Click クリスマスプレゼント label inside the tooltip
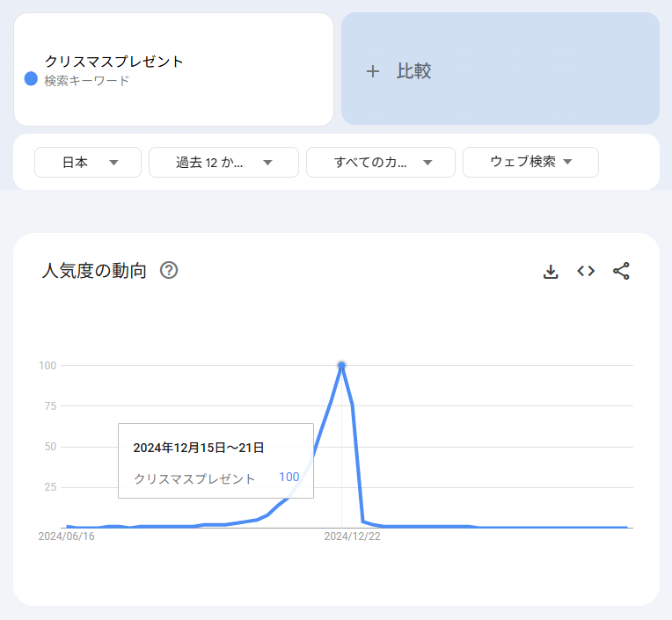This screenshot has height=620, width=672. tap(194, 478)
